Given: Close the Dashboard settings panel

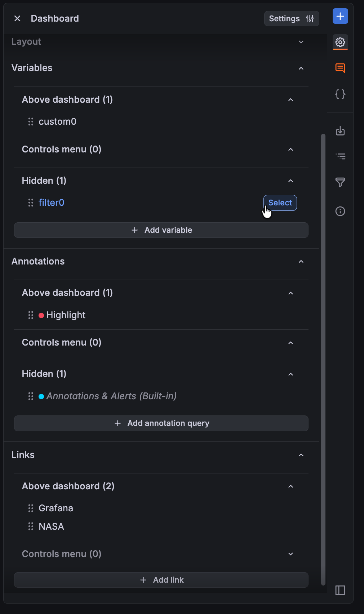Looking at the screenshot, I should coord(17,18).
